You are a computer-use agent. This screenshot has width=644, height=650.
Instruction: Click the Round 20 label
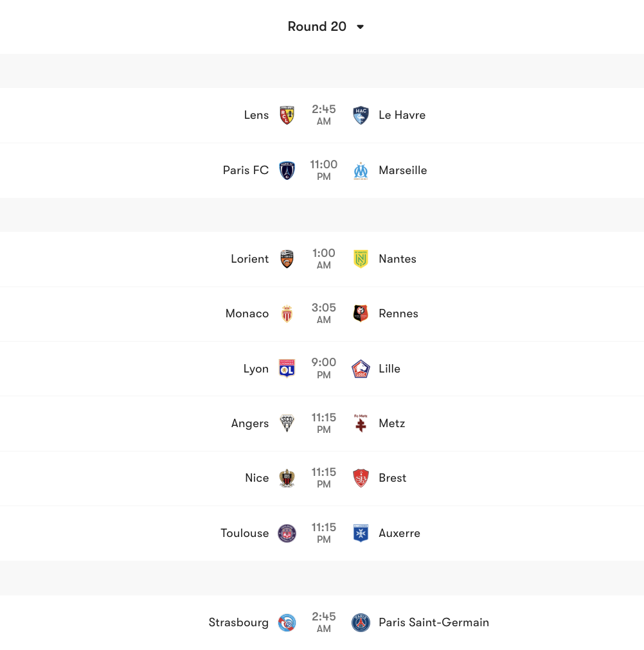317,27
